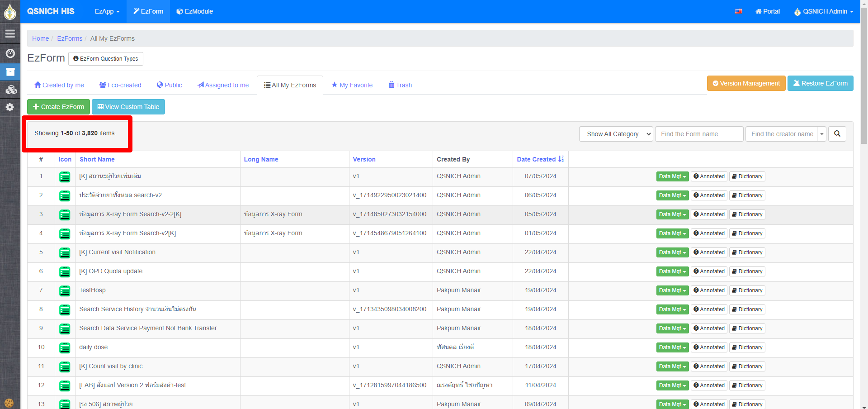Viewport: 868px width, 409px height.
Task: Expand Data Mgt dropdown for daily dose
Action: (672, 347)
